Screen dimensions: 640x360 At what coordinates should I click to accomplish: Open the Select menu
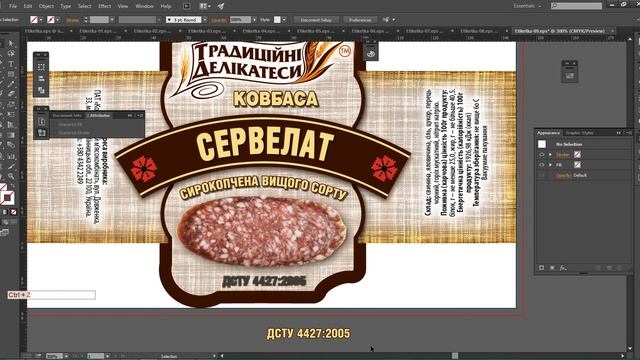84,6
